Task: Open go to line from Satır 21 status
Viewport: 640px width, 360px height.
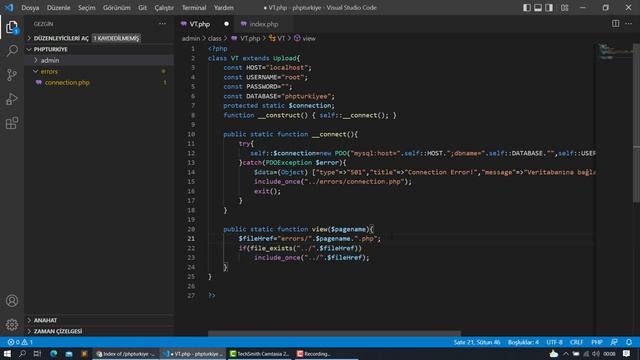Action: point(477,342)
